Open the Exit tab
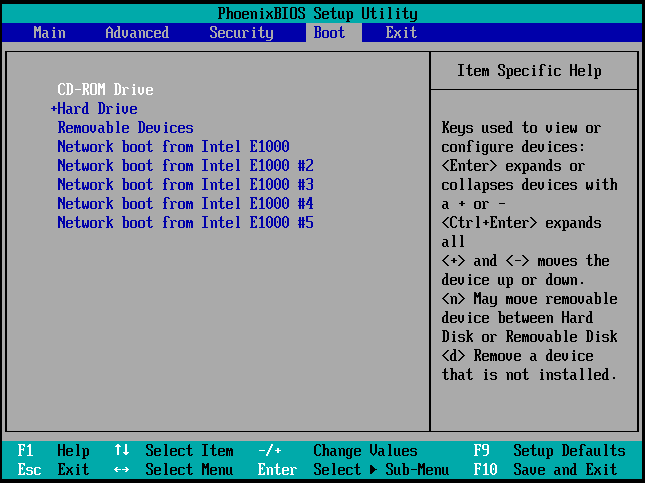645x483 pixels. point(401,33)
